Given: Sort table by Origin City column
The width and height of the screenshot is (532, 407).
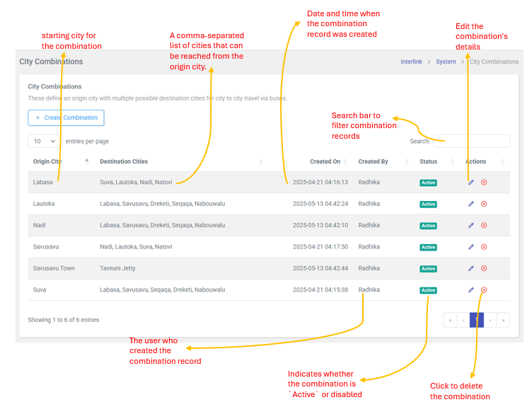Looking at the screenshot, I should pyautogui.click(x=59, y=161).
